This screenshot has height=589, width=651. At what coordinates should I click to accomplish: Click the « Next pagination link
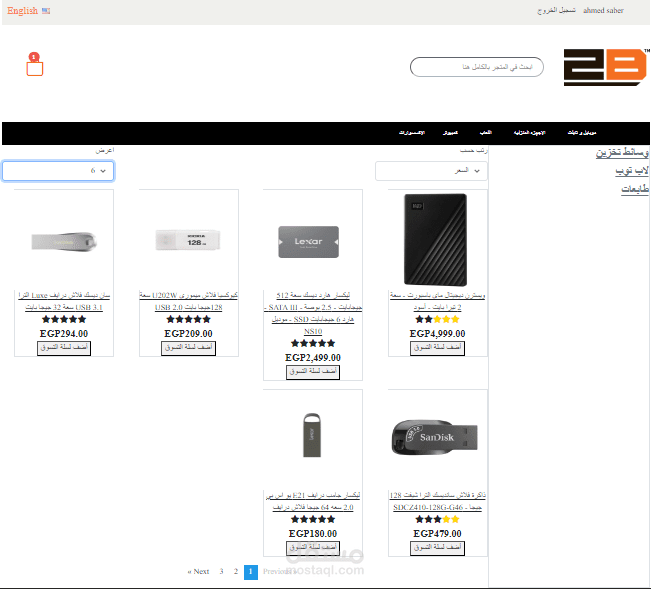click(198, 572)
